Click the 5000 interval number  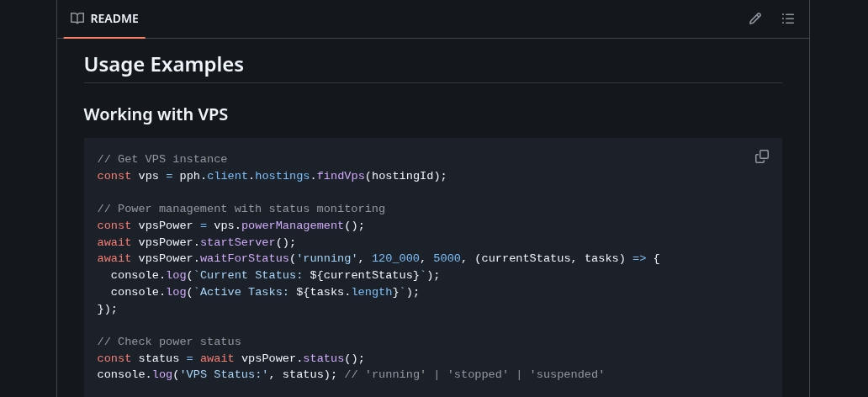point(447,258)
